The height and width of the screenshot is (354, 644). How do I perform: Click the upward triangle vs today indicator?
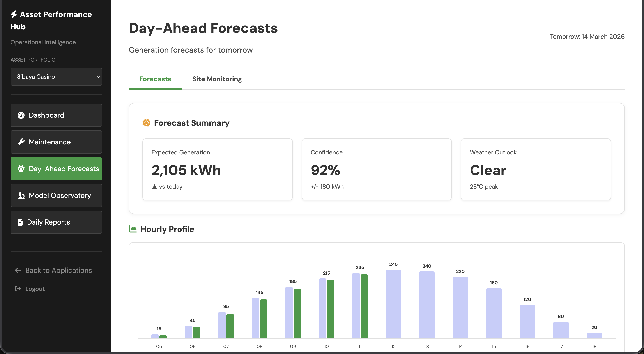(154, 186)
